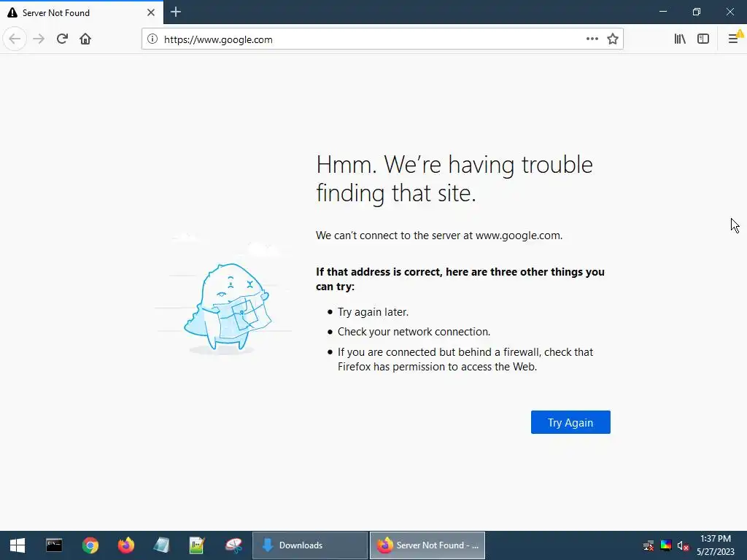Reload the current page
747x560 pixels.
click(62, 39)
